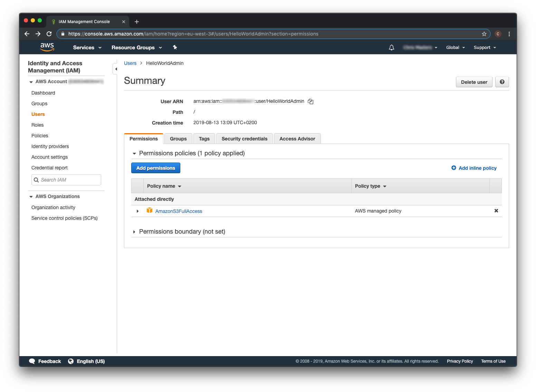Screen dimensions: 536x392
Task: Open Groups in the IAM sidebar
Action: pyautogui.click(x=39, y=104)
